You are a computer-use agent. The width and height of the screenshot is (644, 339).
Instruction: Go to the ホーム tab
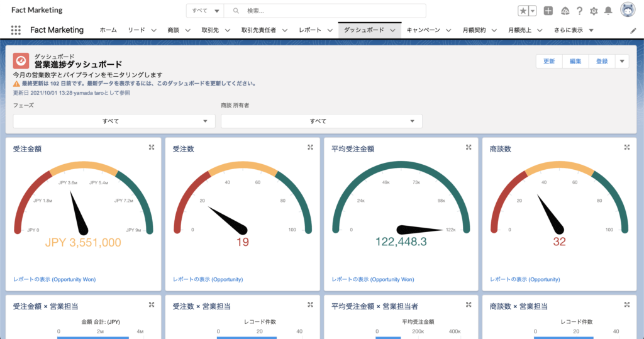(108, 30)
